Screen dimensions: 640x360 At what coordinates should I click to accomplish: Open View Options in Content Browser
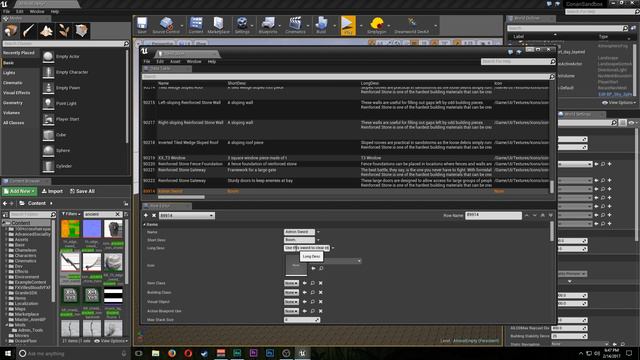pyautogui.click(x=111, y=341)
